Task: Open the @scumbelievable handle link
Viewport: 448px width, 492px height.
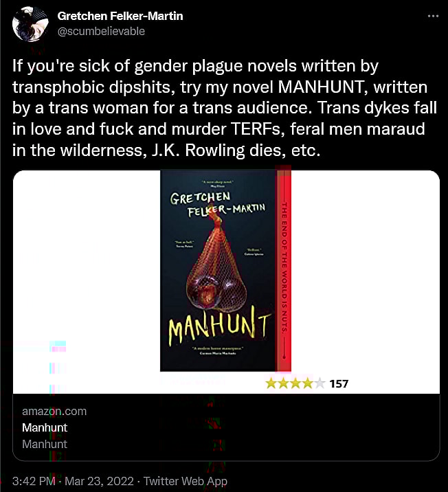Action: pos(101,31)
